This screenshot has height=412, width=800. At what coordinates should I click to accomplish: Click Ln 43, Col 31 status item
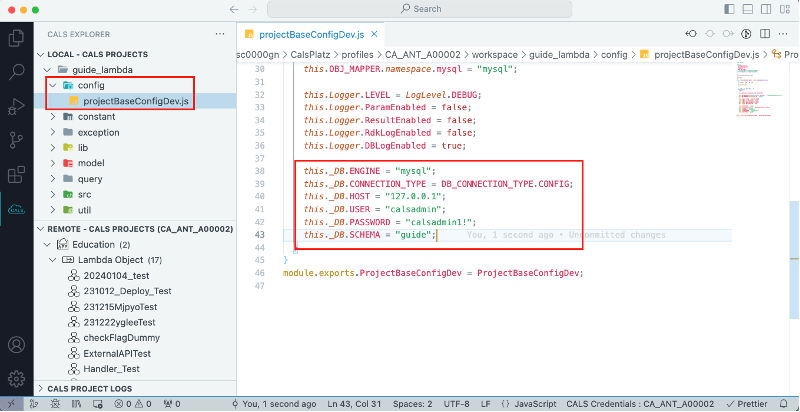click(x=355, y=404)
